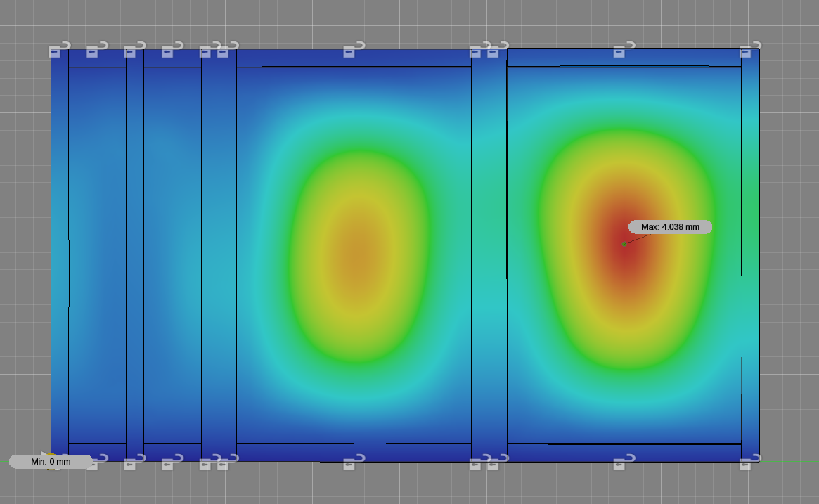Click the bottom-right corner constraint lock icon

click(x=747, y=463)
